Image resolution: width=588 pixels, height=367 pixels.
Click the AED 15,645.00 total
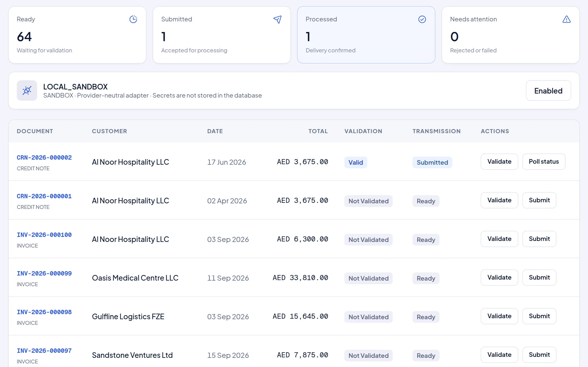pyautogui.click(x=300, y=316)
